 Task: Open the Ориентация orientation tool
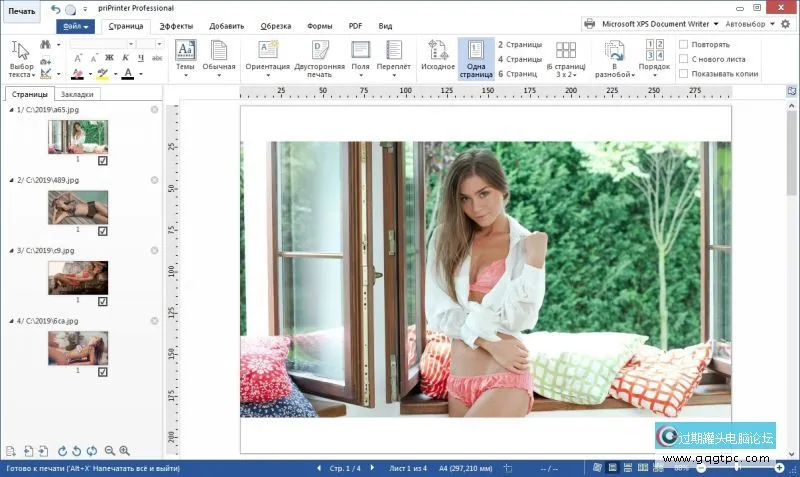(267, 58)
